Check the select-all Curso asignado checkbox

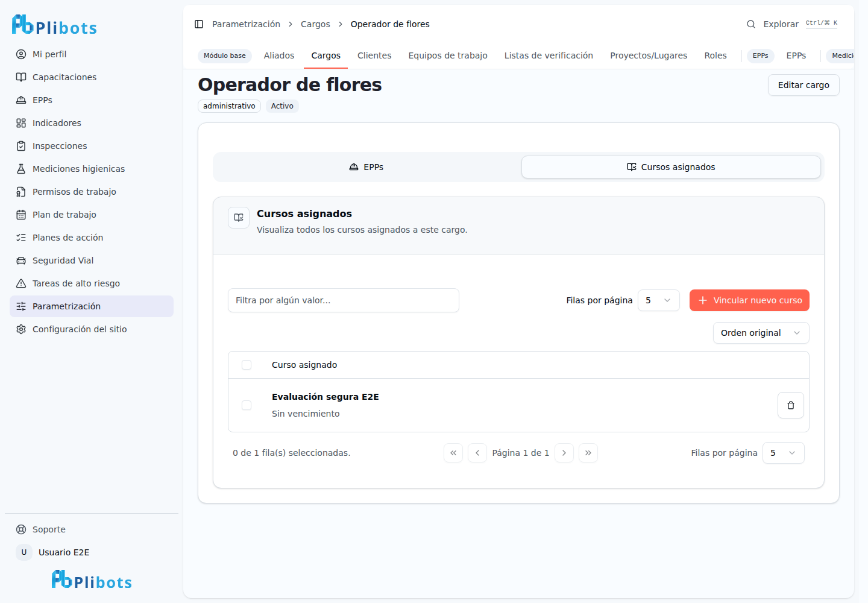tap(247, 365)
